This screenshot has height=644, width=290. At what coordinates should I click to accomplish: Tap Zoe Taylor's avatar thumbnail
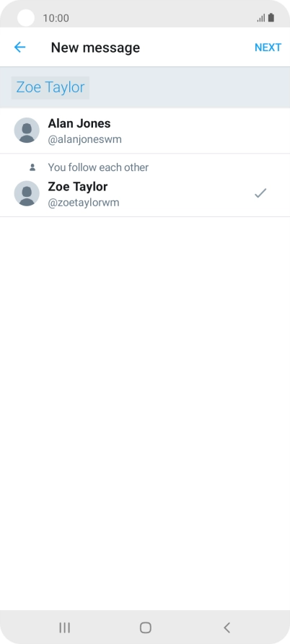(27, 193)
